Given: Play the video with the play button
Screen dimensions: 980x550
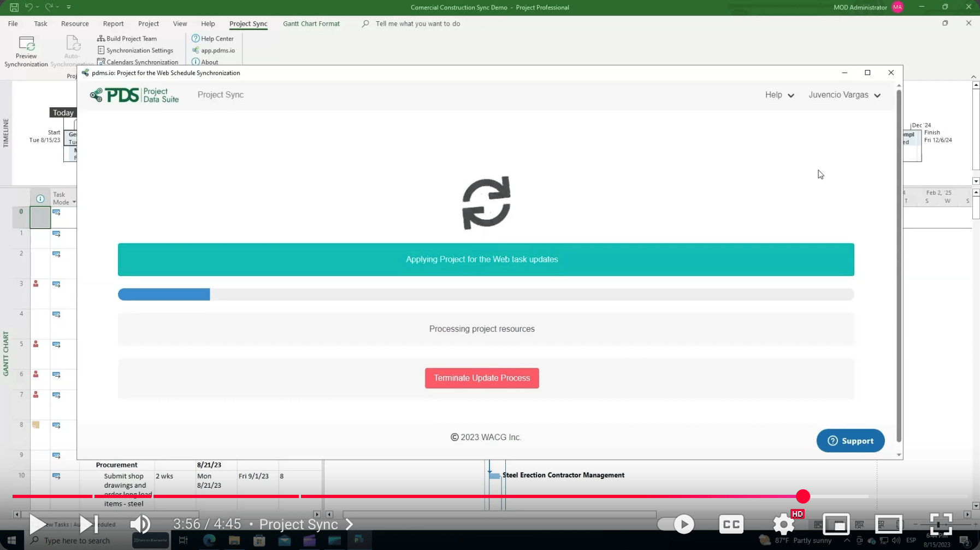Looking at the screenshot, I should [37, 524].
